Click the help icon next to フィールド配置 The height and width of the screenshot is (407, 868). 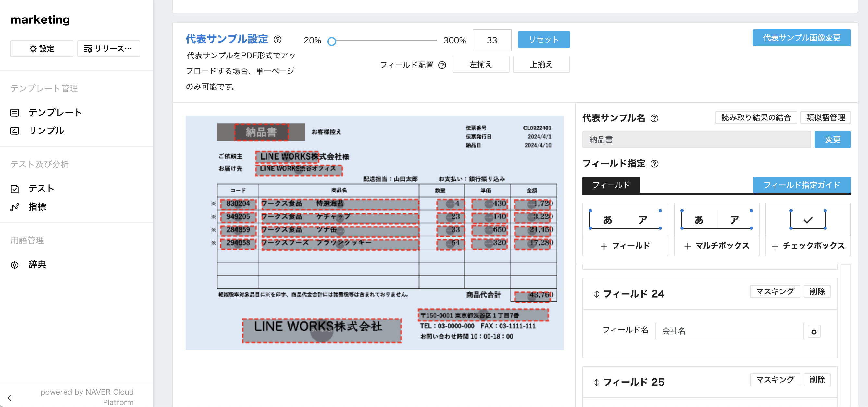coord(442,65)
